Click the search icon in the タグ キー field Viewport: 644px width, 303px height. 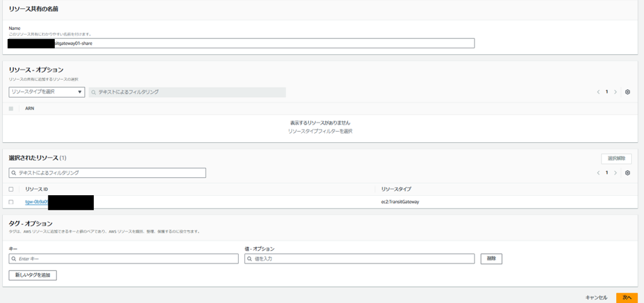[x=14, y=259]
